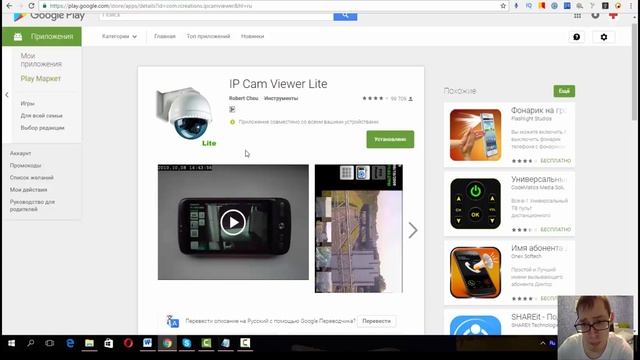Click the green Ещё button
This screenshot has height=360, width=640.
point(564,91)
